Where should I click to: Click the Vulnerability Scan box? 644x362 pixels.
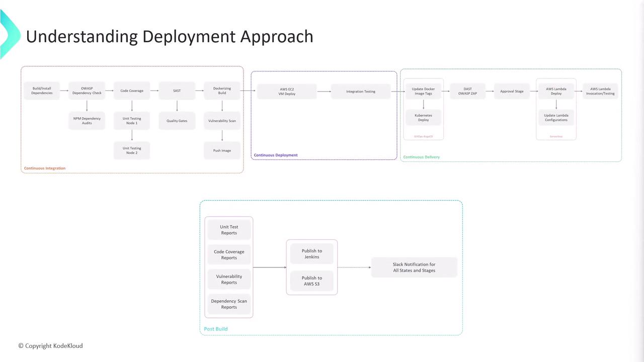(x=222, y=121)
